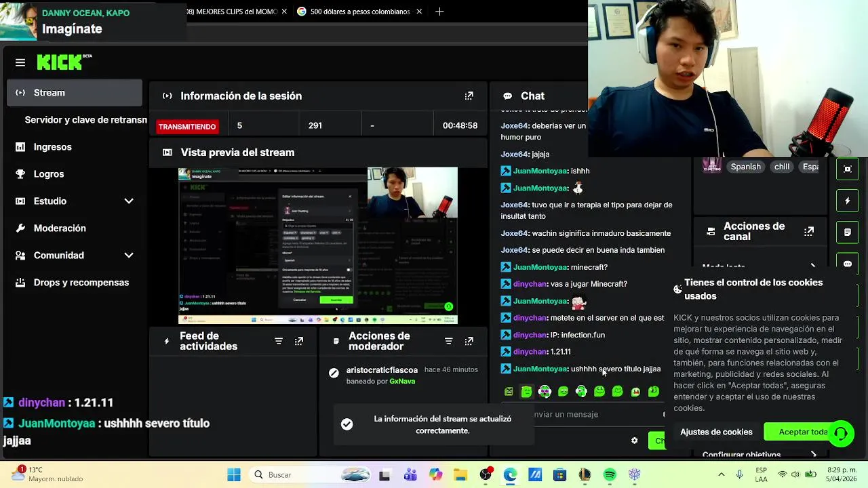868x488 pixels.
Task: Open the green headset support bubble
Action: 841,433
